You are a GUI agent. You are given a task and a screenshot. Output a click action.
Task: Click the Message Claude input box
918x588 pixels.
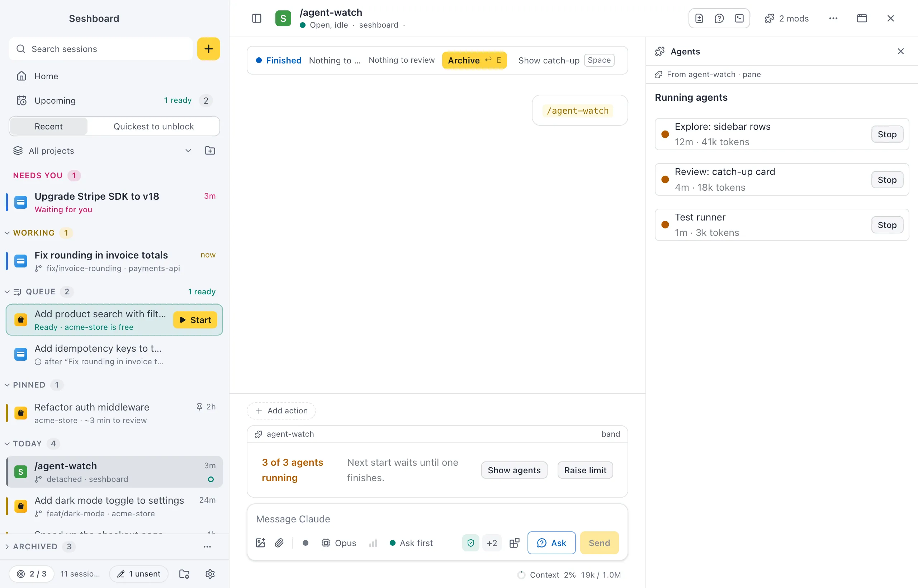point(437,518)
